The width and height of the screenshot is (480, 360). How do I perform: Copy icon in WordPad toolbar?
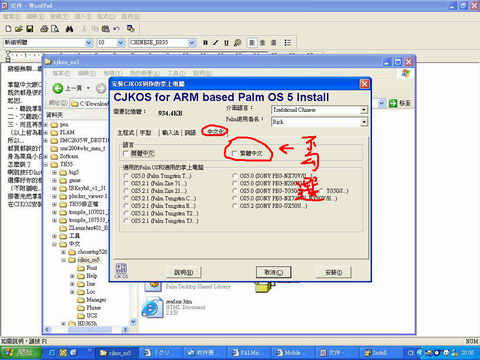[95, 29]
